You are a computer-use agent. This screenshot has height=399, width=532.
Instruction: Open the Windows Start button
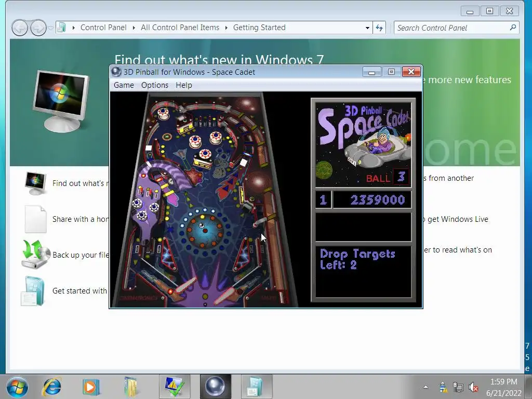pos(17,387)
